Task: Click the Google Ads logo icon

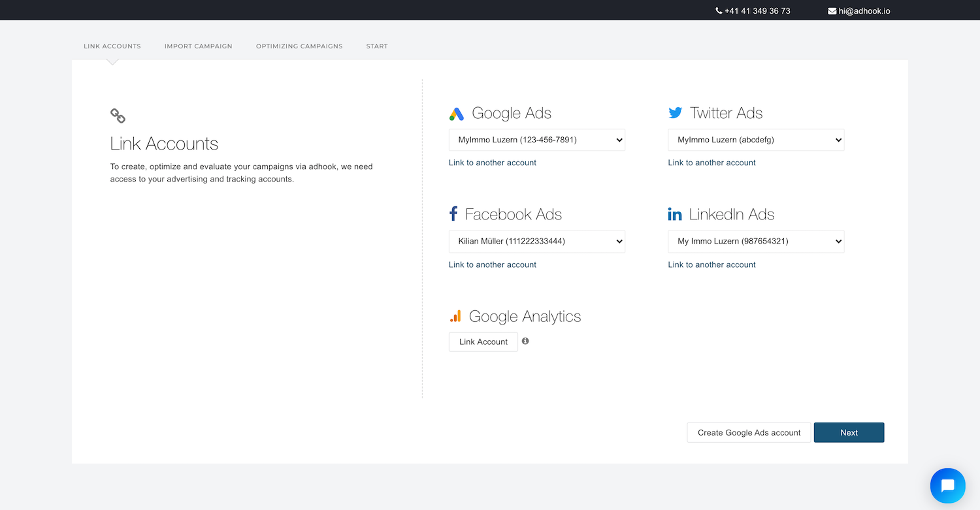Action: [457, 114]
